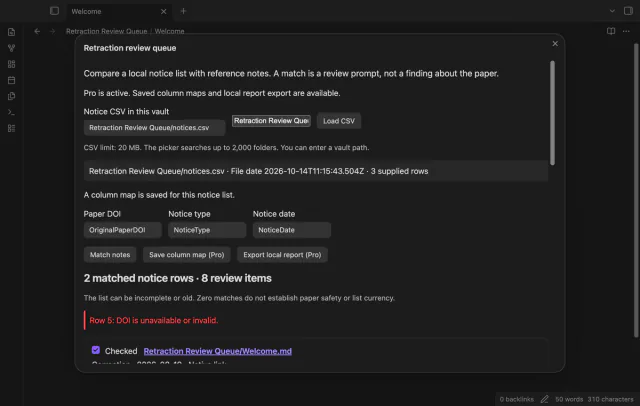Open the files icon in left ribbon
Screen dimensions: 640x406
11,32
